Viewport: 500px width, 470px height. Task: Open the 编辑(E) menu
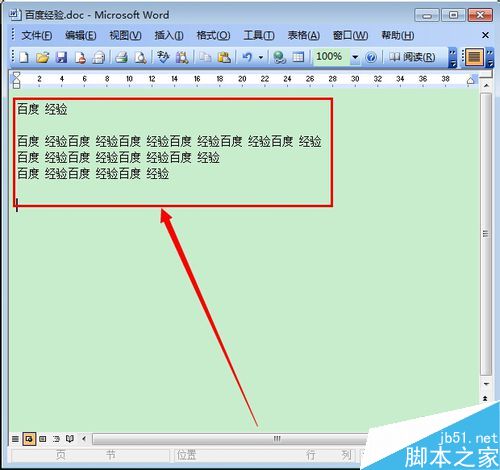point(81,35)
